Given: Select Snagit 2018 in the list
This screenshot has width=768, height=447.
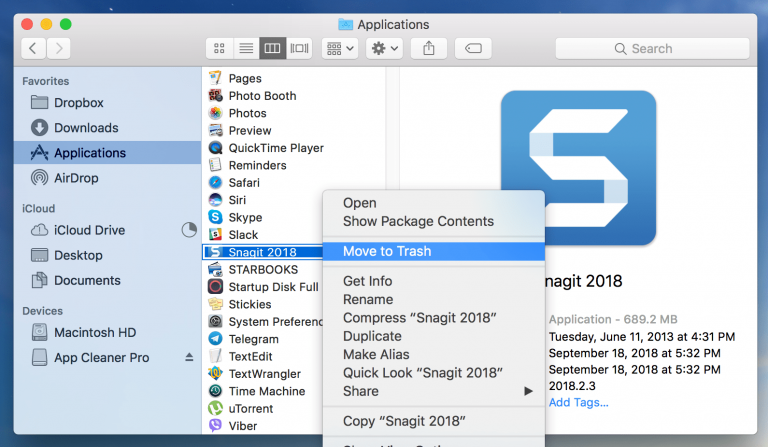Looking at the screenshot, I should pos(263,252).
